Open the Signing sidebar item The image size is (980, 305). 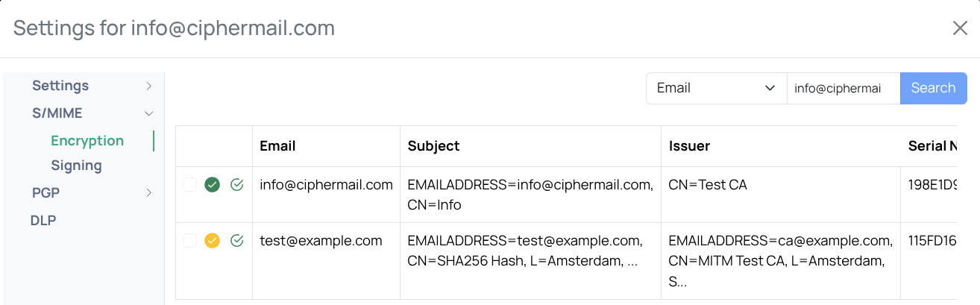click(76, 166)
